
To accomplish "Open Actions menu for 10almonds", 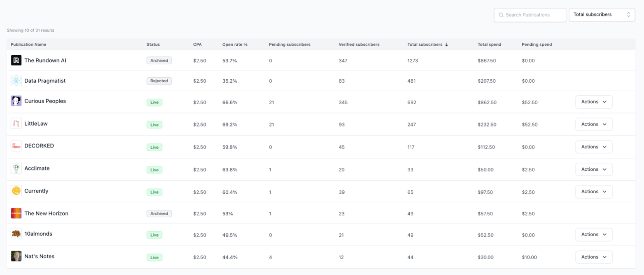I will pos(594,235).
